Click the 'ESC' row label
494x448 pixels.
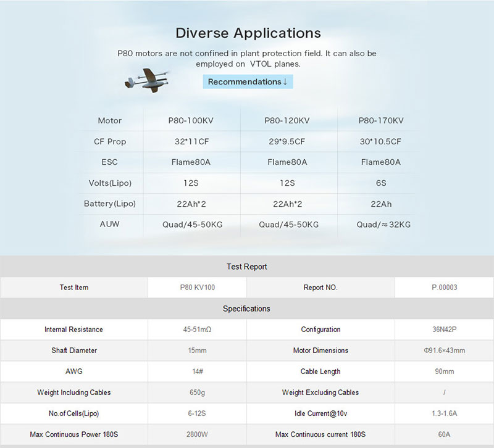(110, 162)
